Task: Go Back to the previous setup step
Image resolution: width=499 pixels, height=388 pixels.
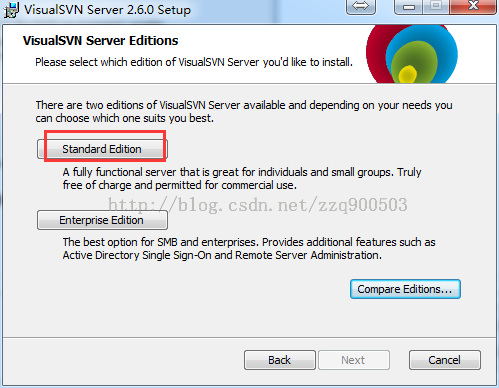Action: (x=280, y=360)
